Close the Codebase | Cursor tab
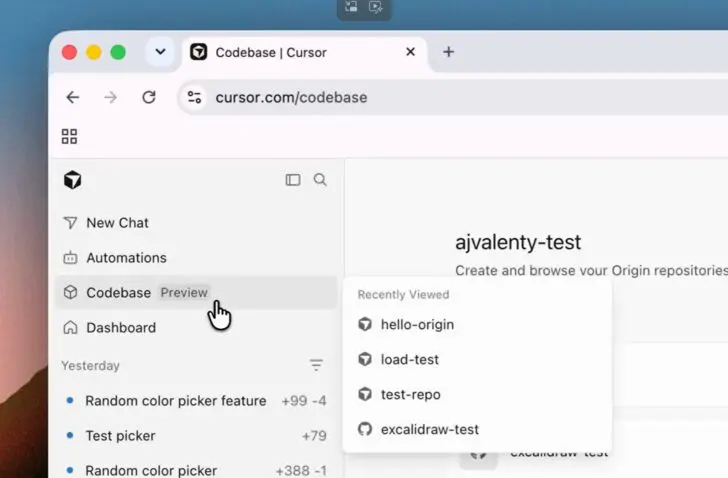728x478 pixels. pyautogui.click(x=410, y=52)
